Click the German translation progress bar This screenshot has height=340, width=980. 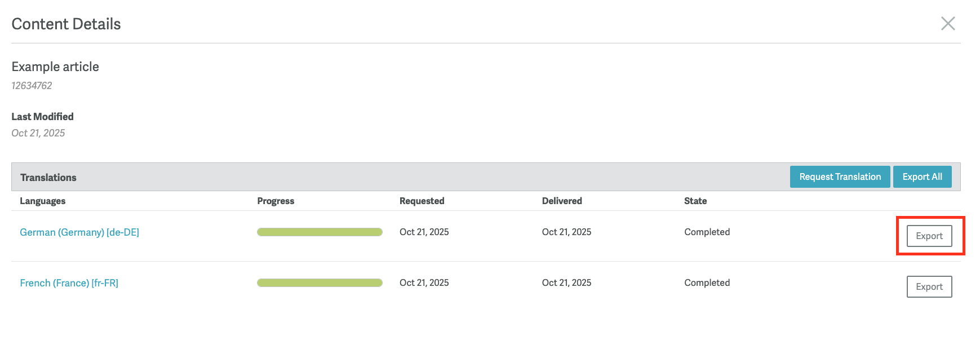point(320,232)
